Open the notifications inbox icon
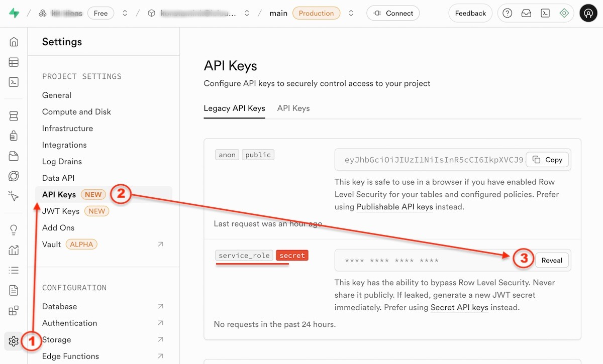The image size is (603, 364). click(526, 13)
